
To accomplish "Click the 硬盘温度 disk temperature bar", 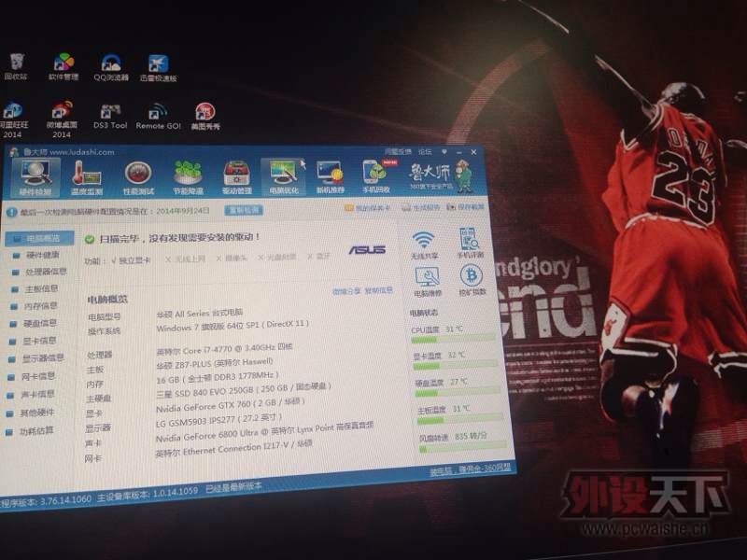I will click(x=458, y=392).
